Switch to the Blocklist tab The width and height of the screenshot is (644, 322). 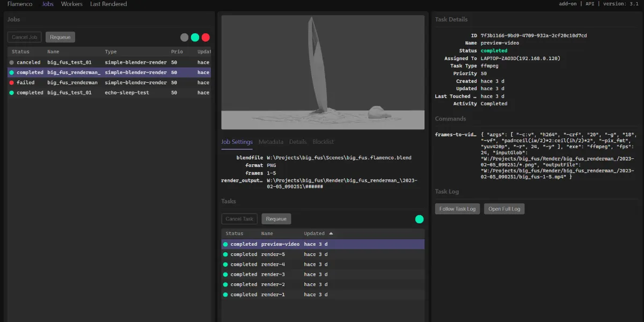[x=323, y=142]
